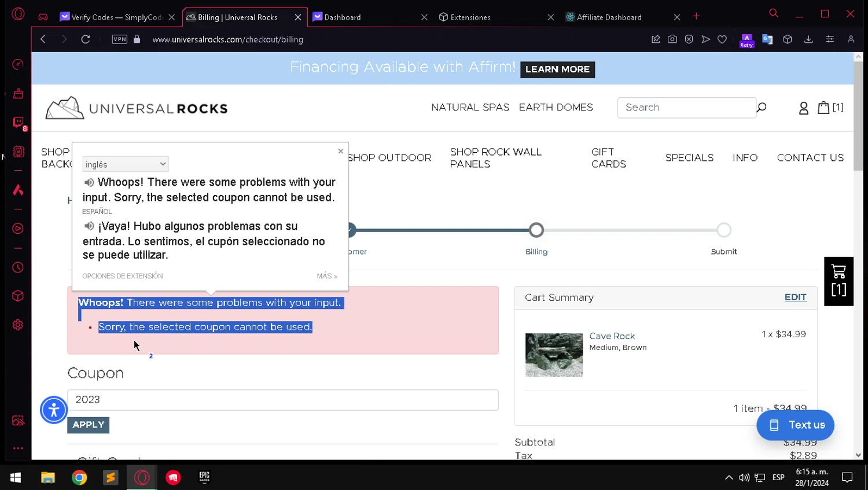This screenshot has height=490, width=868.
Task: Click the Retry extension icon
Action: tap(747, 40)
